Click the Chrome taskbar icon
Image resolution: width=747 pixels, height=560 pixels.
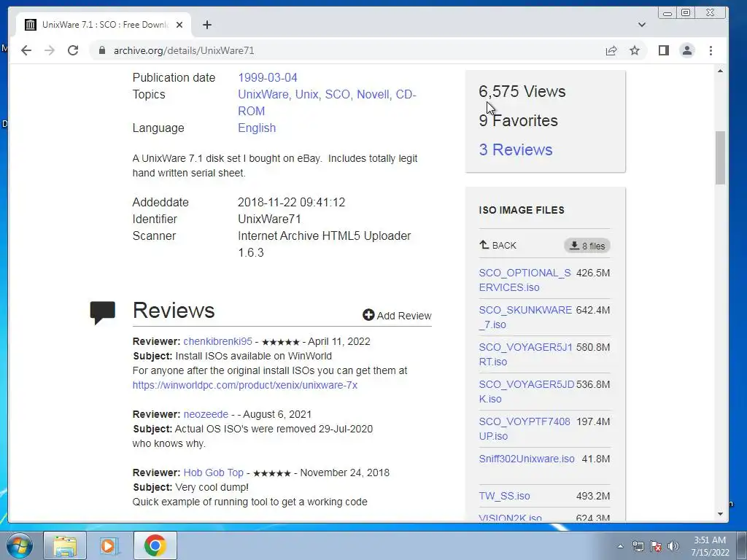click(155, 545)
